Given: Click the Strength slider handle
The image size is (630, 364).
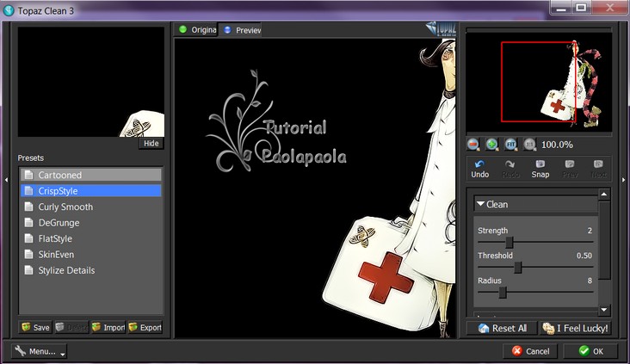Looking at the screenshot, I should (x=509, y=243).
